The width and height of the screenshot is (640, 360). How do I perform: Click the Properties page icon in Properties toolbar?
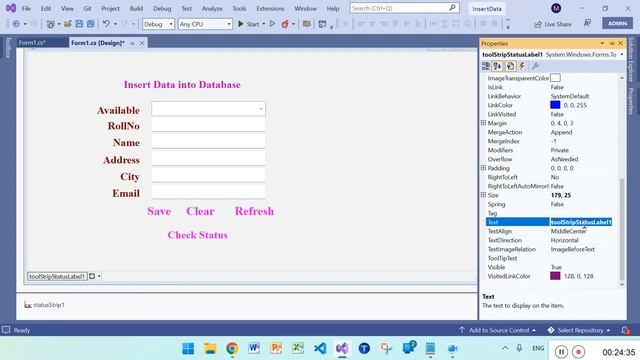[x=510, y=66]
